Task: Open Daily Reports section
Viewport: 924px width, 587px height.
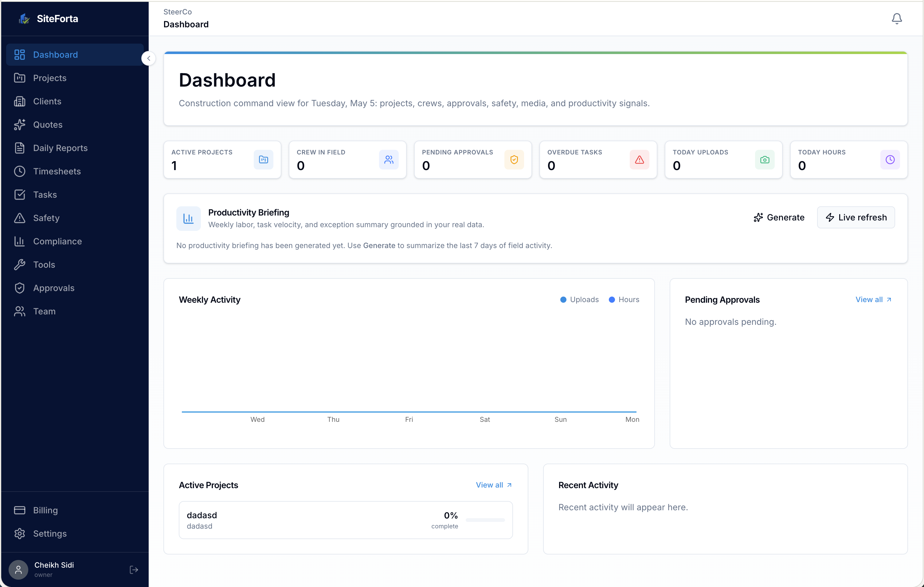Action: pyautogui.click(x=75, y=148)
